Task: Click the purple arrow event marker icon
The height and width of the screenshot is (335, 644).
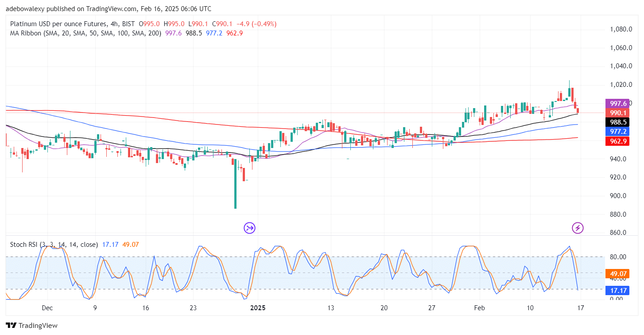Action: [x=250, y=228]
